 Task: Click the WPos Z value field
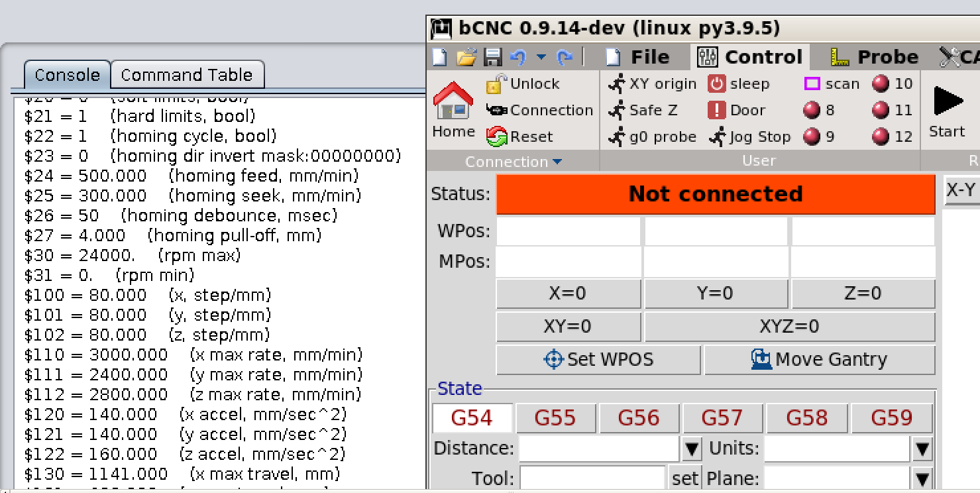click(863, 231)
